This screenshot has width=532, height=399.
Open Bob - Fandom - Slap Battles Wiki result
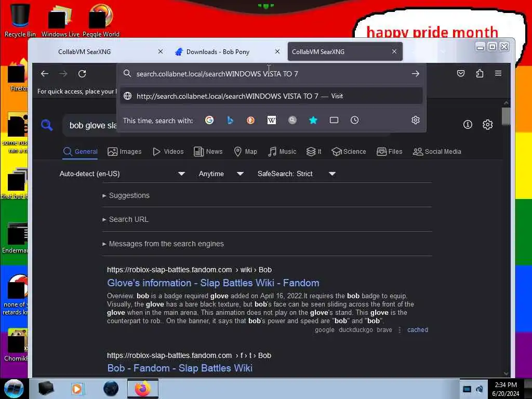(180, 368)
